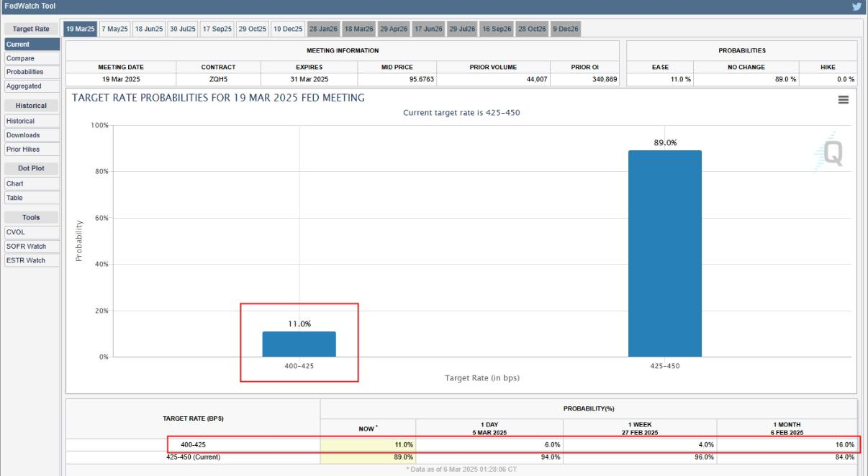The image size is (868, 476).
Task: Open Compare in the Target Rate sidebar
Action: click(x=20, y=58)
